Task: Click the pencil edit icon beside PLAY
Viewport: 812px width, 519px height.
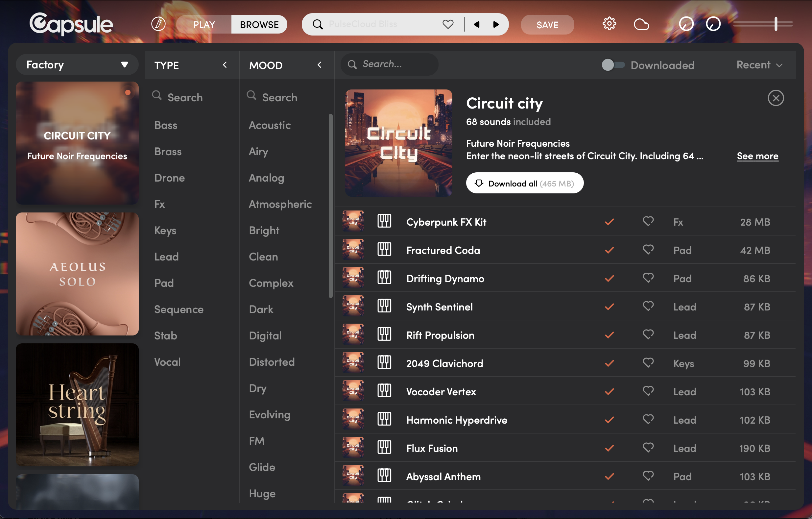Action: point(158,24)
